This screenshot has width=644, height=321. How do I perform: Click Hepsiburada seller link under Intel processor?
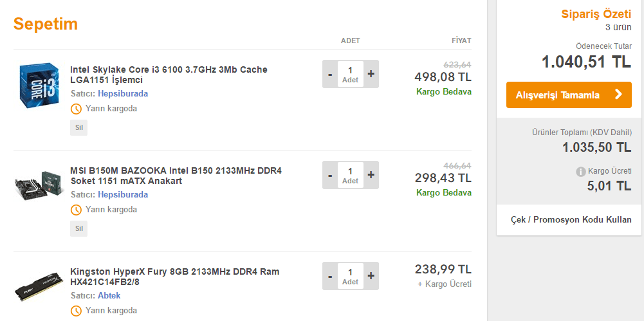(x=122, y=93)
